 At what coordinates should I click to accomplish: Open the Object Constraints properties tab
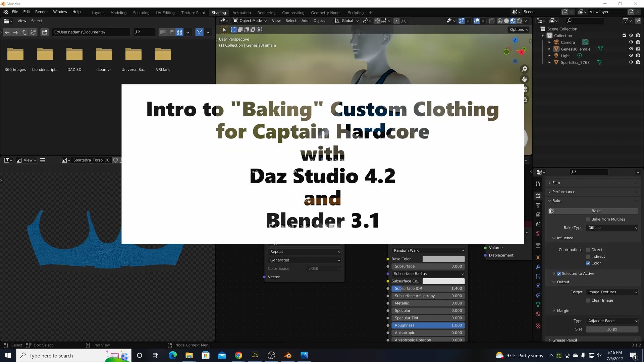click(x=538, y=295)
